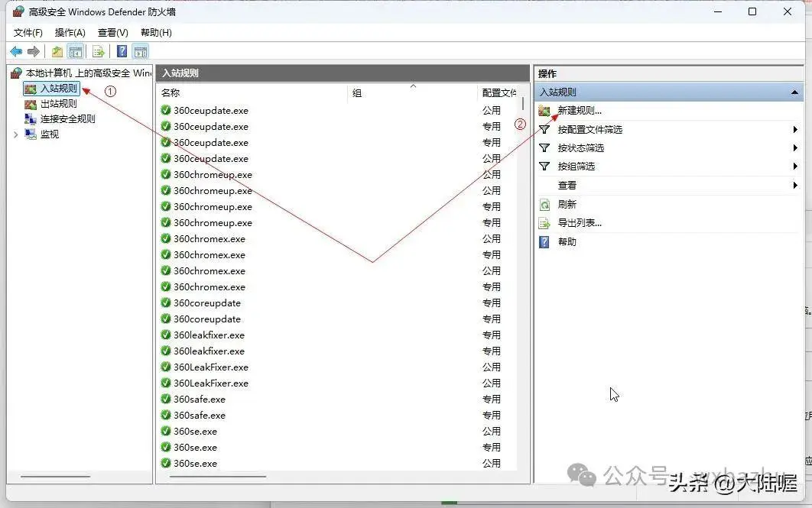Expand the 监视 tree node arrow
This screenshot has height=508, width=812.
click(15, 134)
